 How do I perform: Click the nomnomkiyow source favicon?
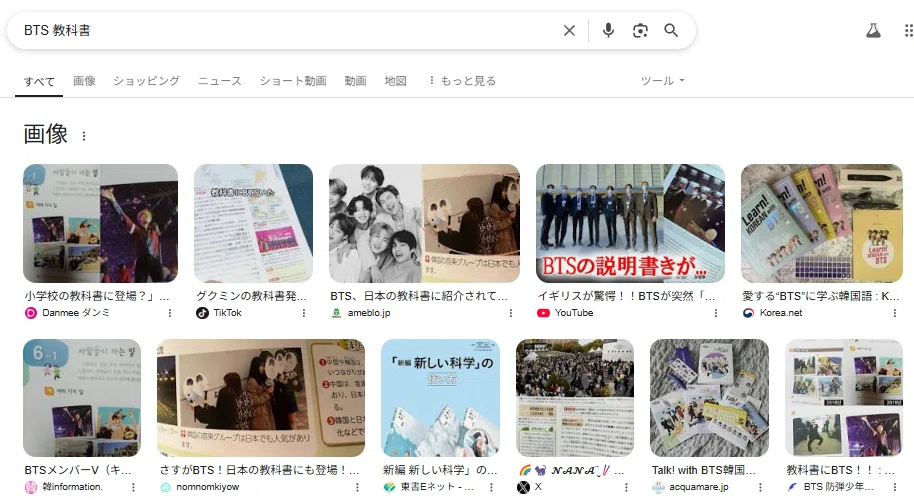(165, 487)
